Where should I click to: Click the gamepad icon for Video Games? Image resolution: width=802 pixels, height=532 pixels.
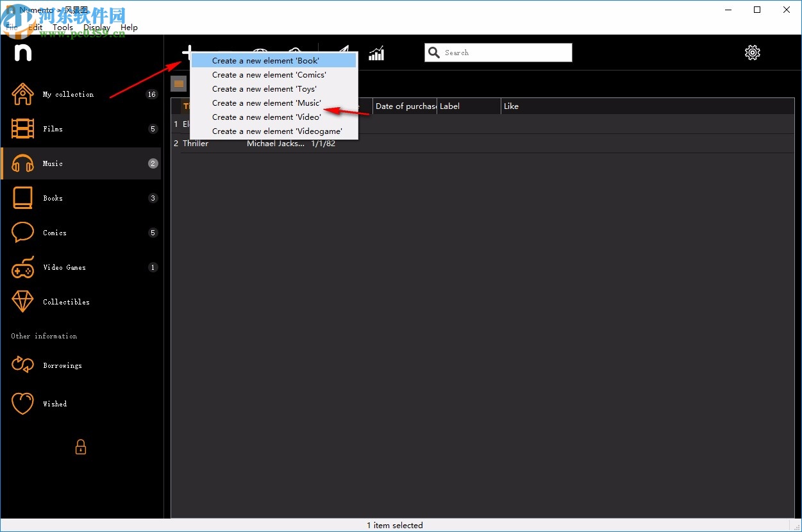[22, 267]
